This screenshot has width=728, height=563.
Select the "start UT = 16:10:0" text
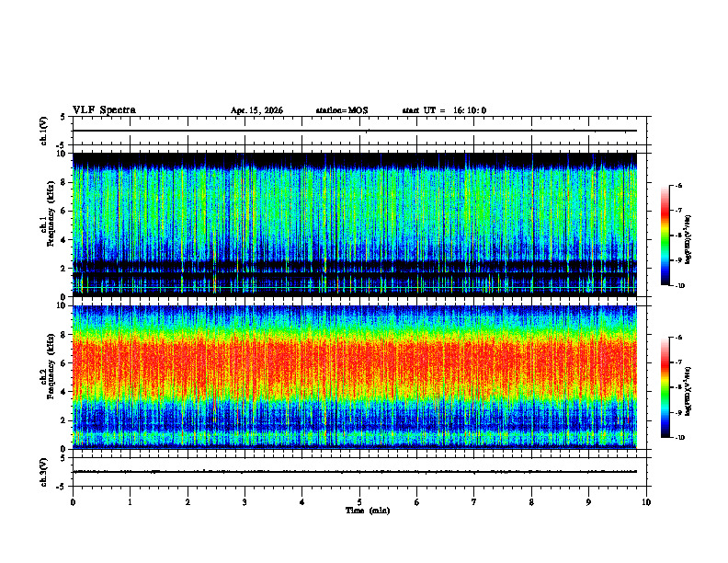coord(444,110)
